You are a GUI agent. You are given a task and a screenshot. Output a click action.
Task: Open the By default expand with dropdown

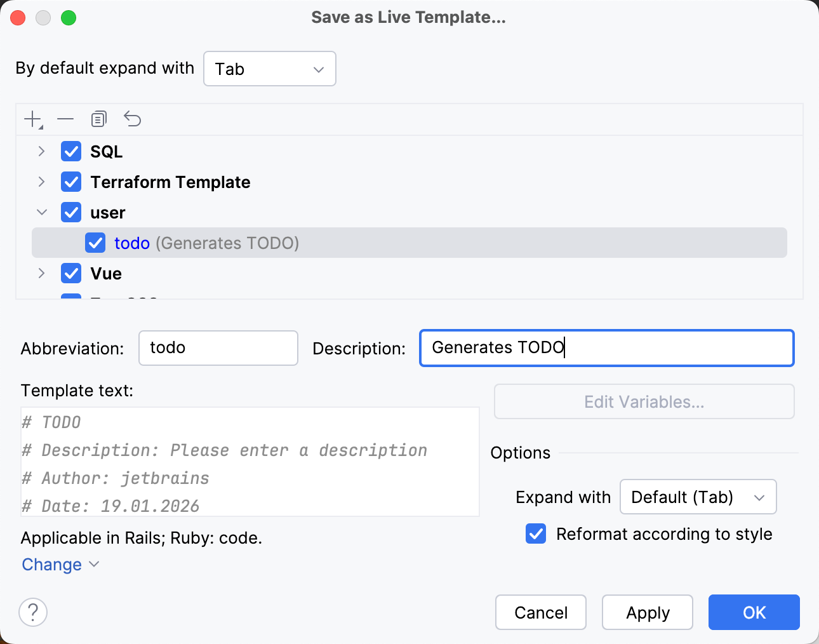[270, 69]
